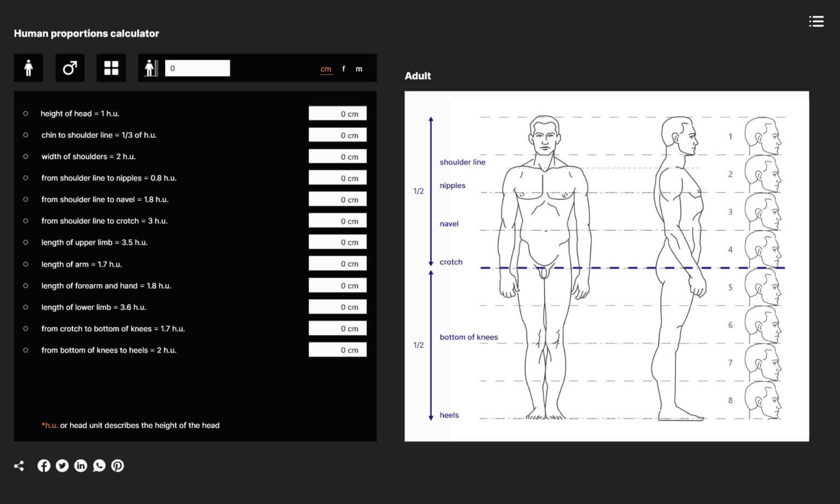Select the radio for "from shoulder line to crotch"
This screenshot has width=840, height=504.
[26, 220]
